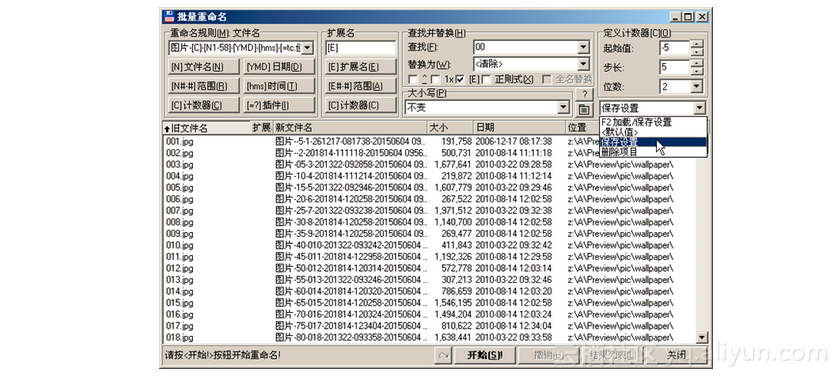Select file 005.jpg in the list
The image size is (839, 378).
coord(180,187)
